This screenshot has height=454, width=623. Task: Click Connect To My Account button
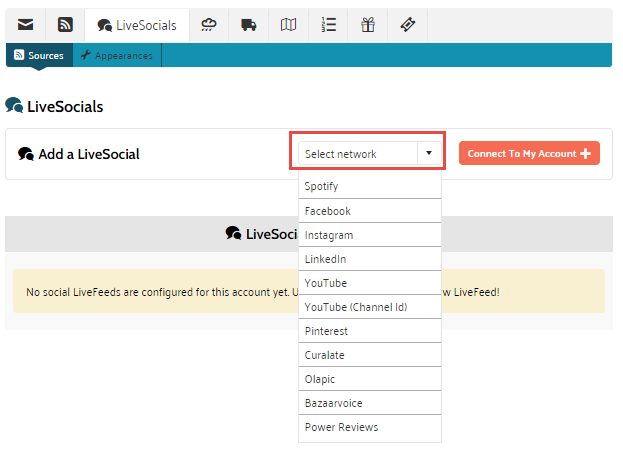pos(529,154)
